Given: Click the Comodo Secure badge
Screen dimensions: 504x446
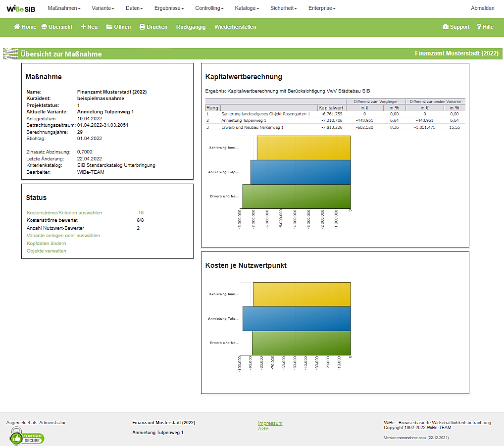Looking at the screenshot, I should click(x=27, y=437).
